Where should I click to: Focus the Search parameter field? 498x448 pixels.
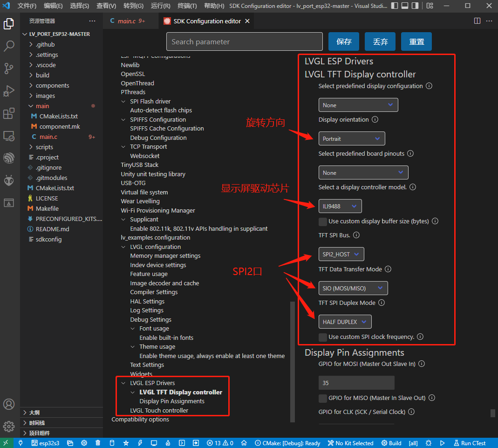[244, 41]
